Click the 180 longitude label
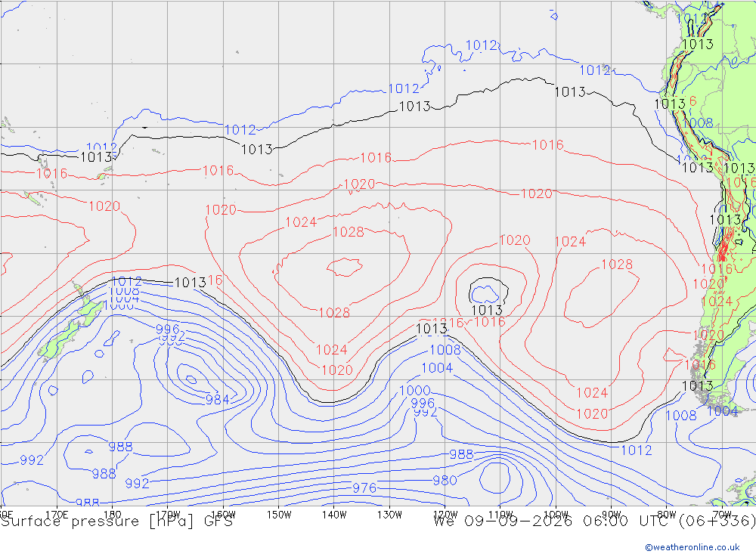Screen dimensions: 756x554 [113, 515]
